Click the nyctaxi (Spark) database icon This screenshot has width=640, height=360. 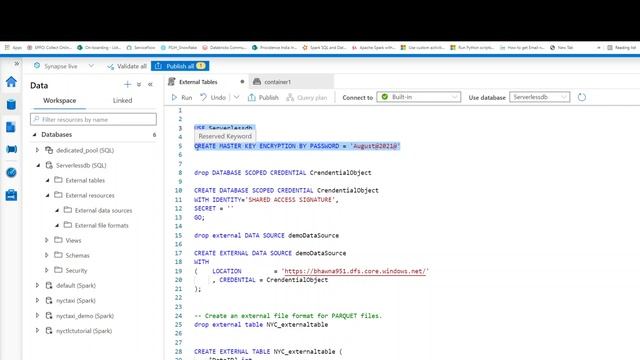click(49, 300)
